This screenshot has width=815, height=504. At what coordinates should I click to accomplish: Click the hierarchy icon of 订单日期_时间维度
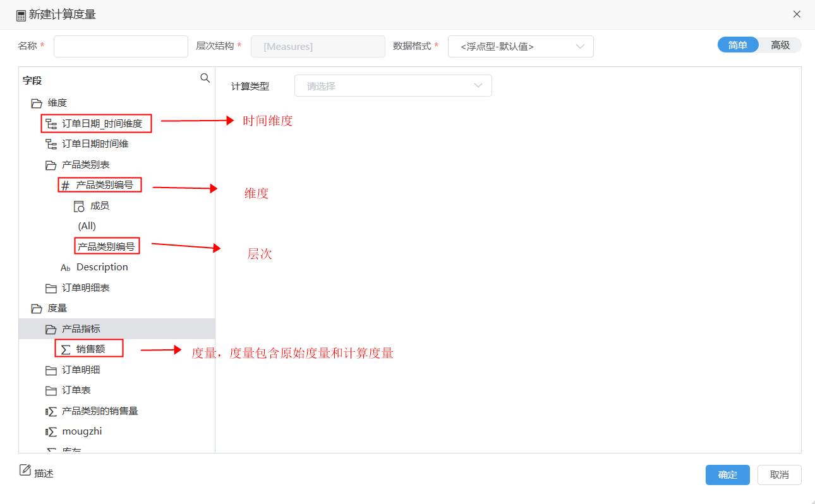coord(51,124)
